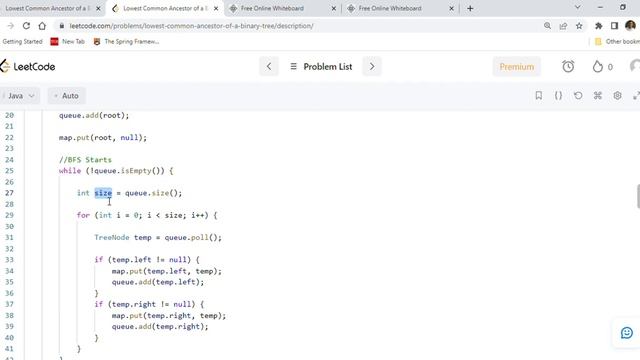Image resolution: width=640 pixels, height=360 pixels.
Task: Open the Chrome profile avatar
Action: 630,26
